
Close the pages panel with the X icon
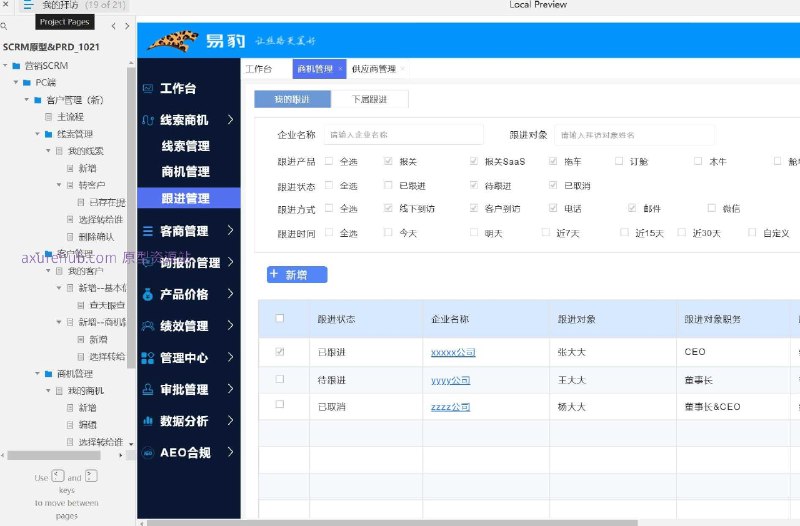(5, 4)
